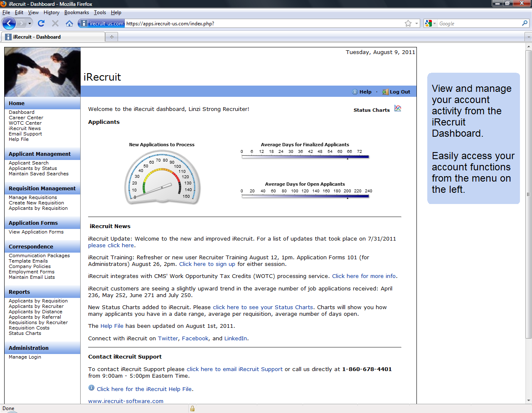This screenshot has width=532, height=413.
Task: Open Manage Requisitions
Action: click(x=33, y=197)
